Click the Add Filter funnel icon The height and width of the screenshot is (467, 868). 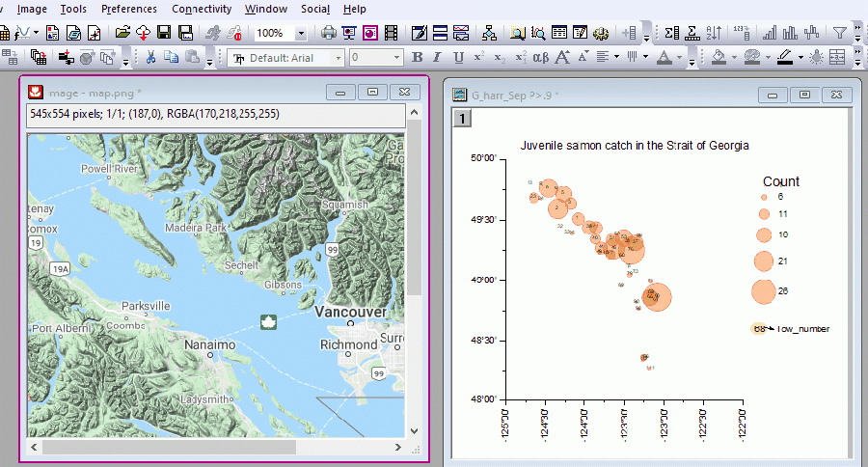coord(840,33)
